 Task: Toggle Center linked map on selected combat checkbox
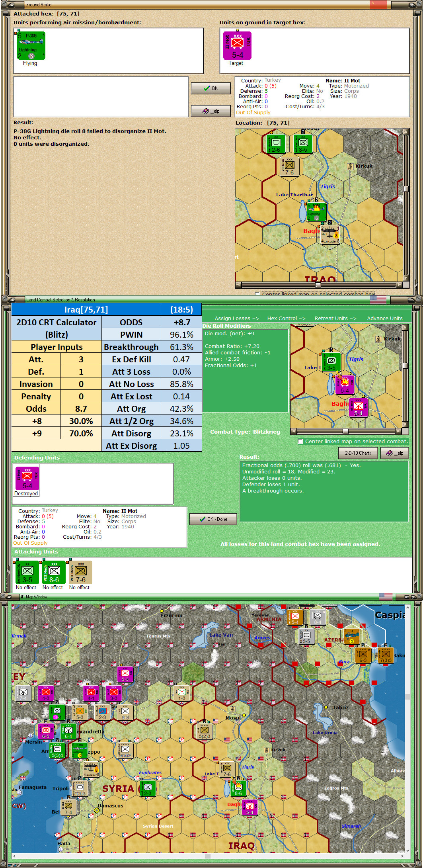[x=301, y=441]
